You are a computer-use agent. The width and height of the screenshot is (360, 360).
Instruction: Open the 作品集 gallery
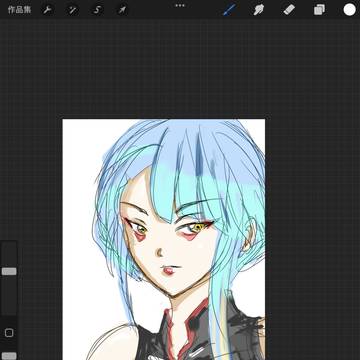19,10
